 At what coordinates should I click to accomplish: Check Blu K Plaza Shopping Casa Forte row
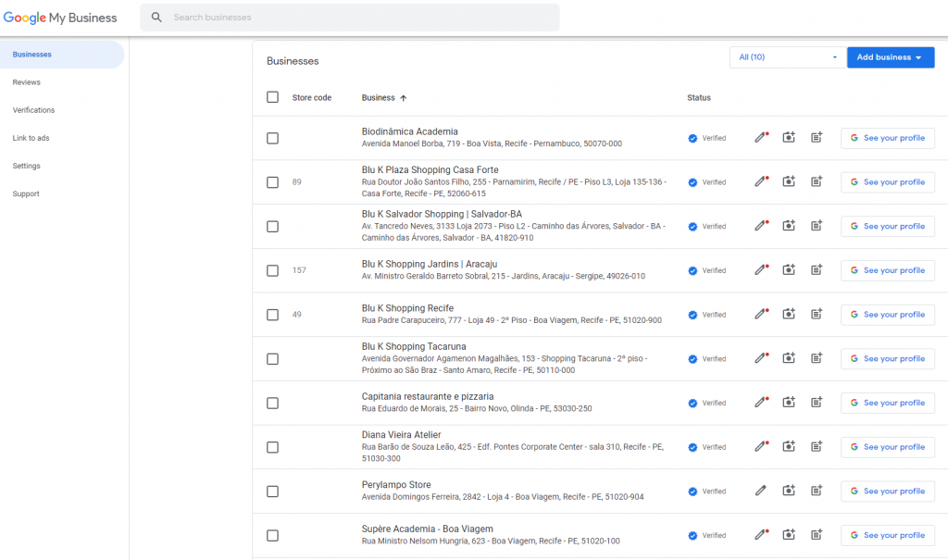click(x=273, y=182)
